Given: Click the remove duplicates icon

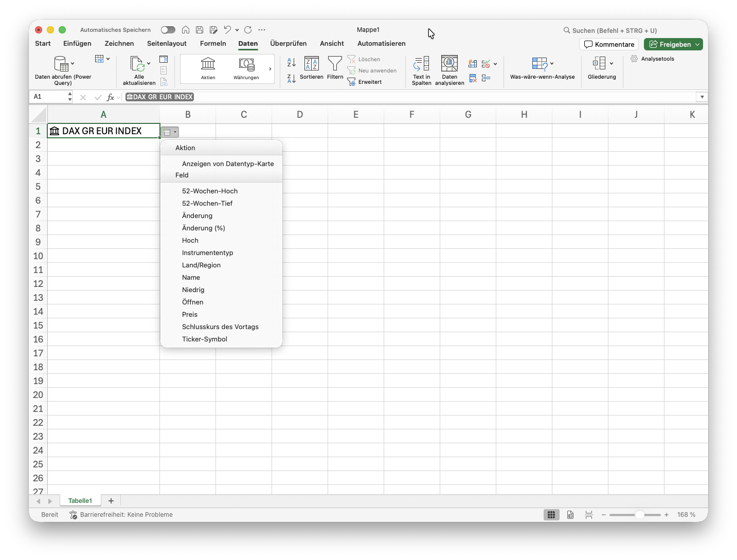Looking at the screenshot, I should click(x=473, y=78).
